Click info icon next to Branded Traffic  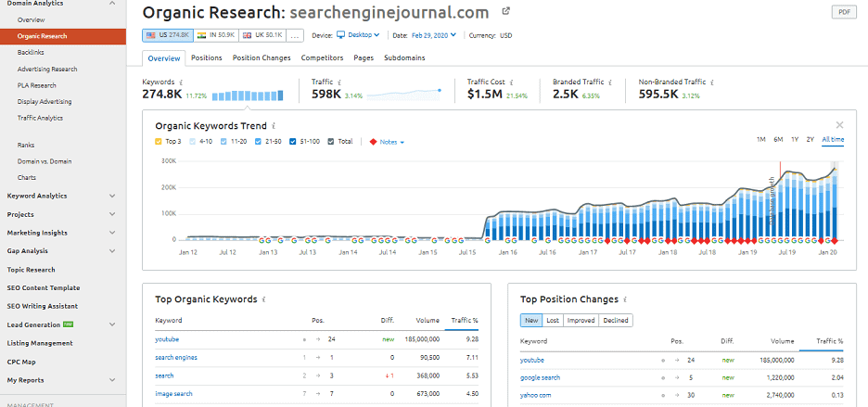coord(610,82)
